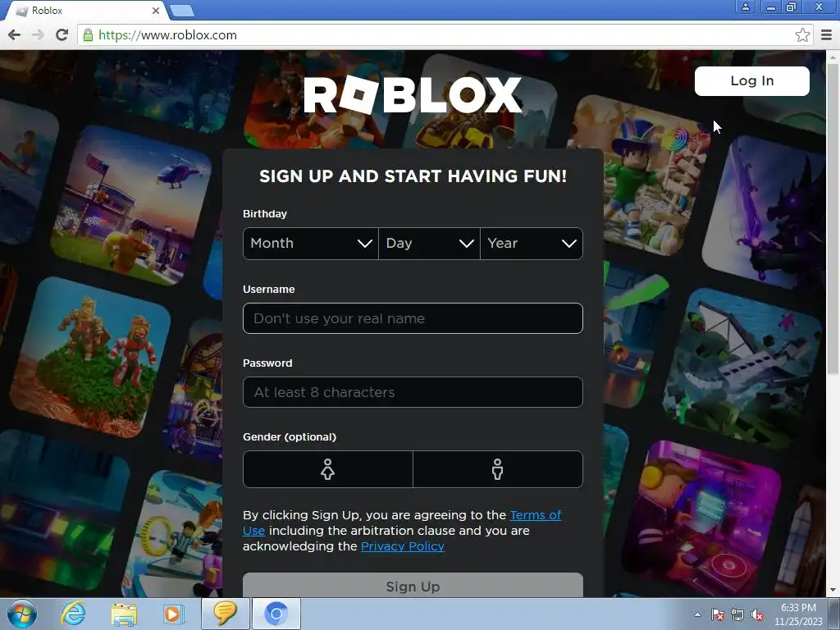Click the "SIGN UP AND START HAVING FUN!" heading
The width and height of the screenshot is (840, 630).
413,176
